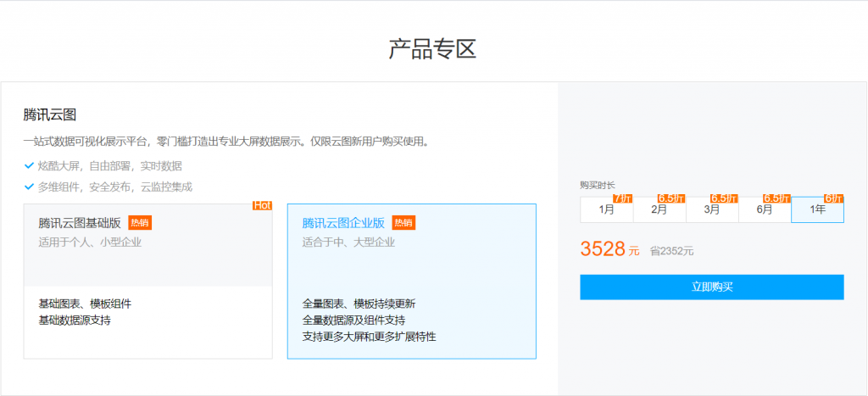Click the 全量数据源及组件支持 feature line
Screen dimensions: 868x396
coord(353,320)
